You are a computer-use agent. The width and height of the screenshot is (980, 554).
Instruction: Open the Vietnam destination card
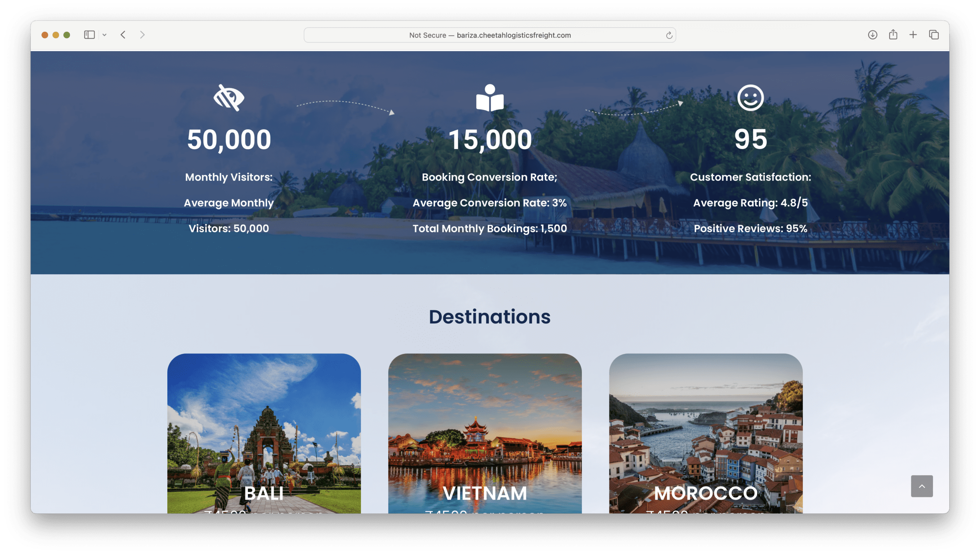[x=485, y=433]
